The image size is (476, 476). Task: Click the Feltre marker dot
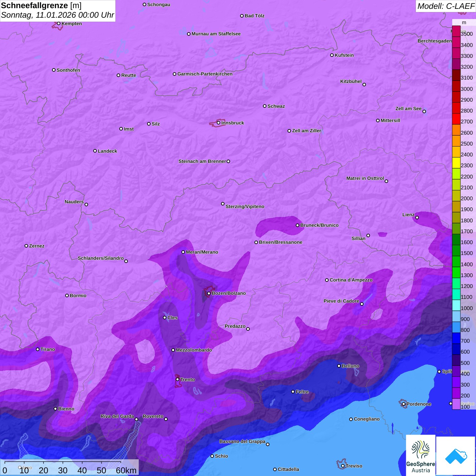[293, 392]
